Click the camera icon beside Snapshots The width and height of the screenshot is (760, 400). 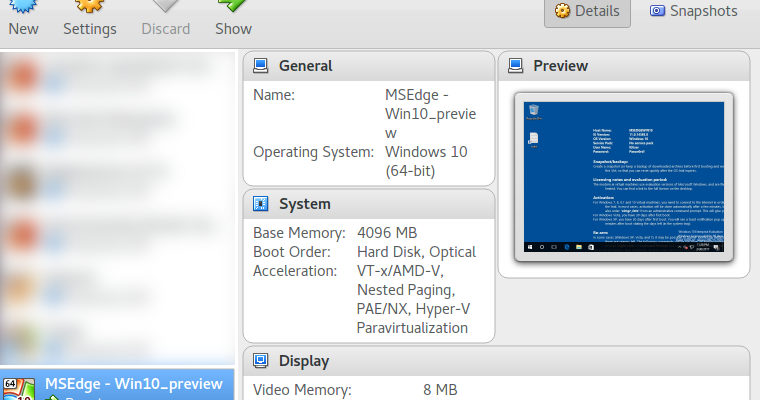(657, 12)
